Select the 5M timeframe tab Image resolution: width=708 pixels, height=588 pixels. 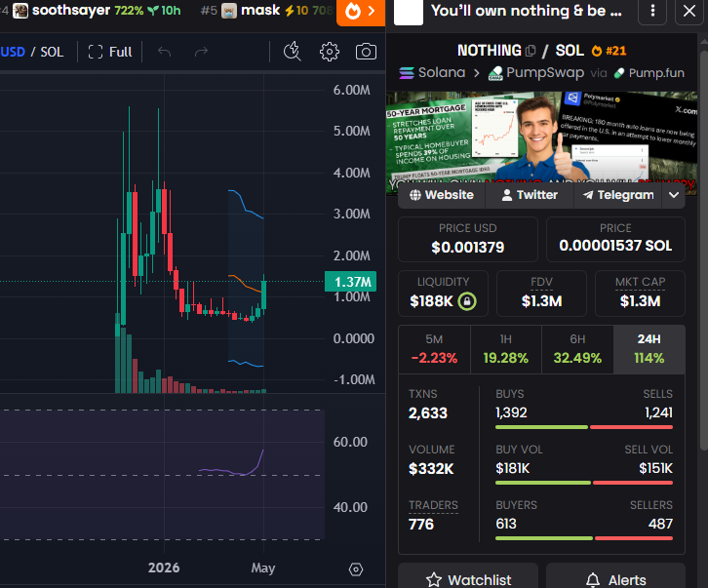(434, 349)
